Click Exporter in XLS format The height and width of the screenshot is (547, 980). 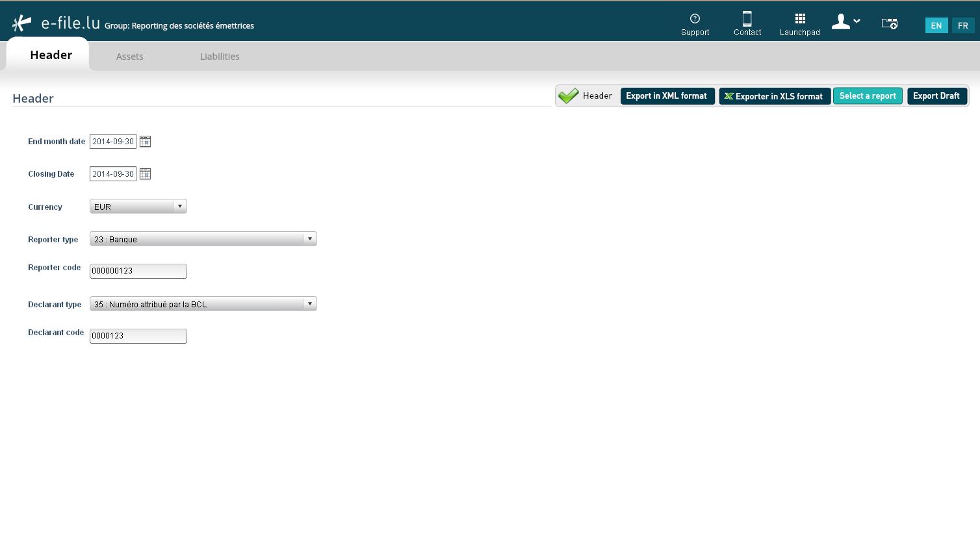[775, 96]
